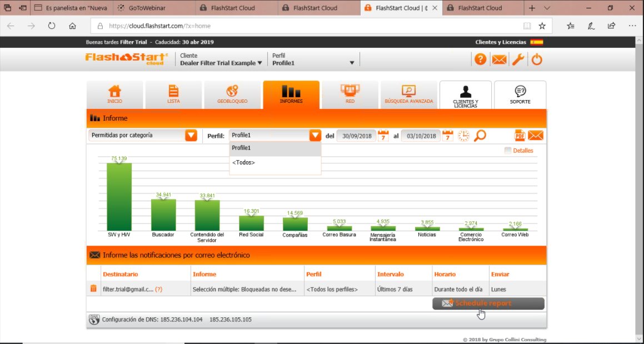Open the INFORMES tab
The height and width of the screenshot is (344, 644).
click(291, 94)
